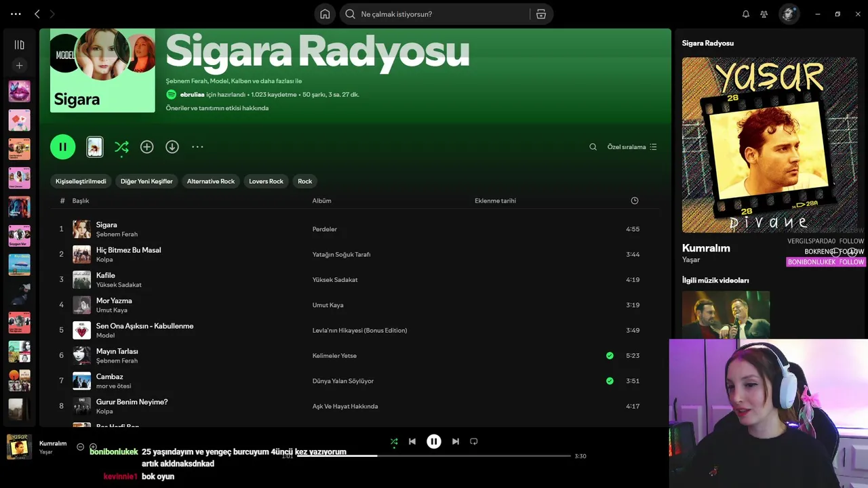The image size is (868, 488).
Task: Open the Perdeler album link
Action: [324, 229]
